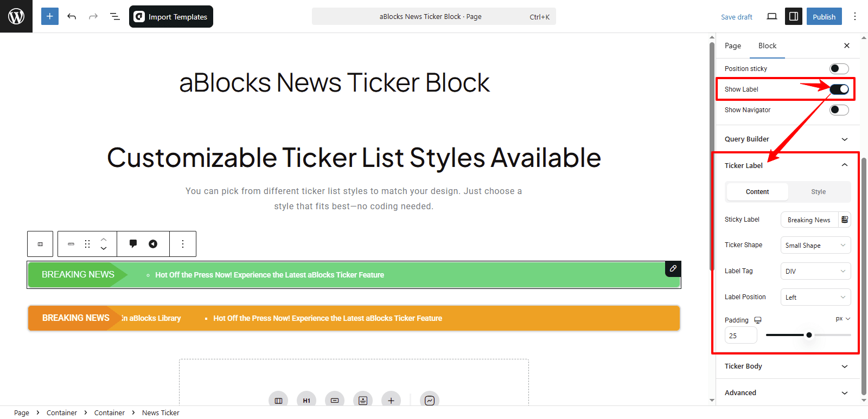Toggle Position sticky switch
This screenshot has width=868, height=419.
(839, 69)
